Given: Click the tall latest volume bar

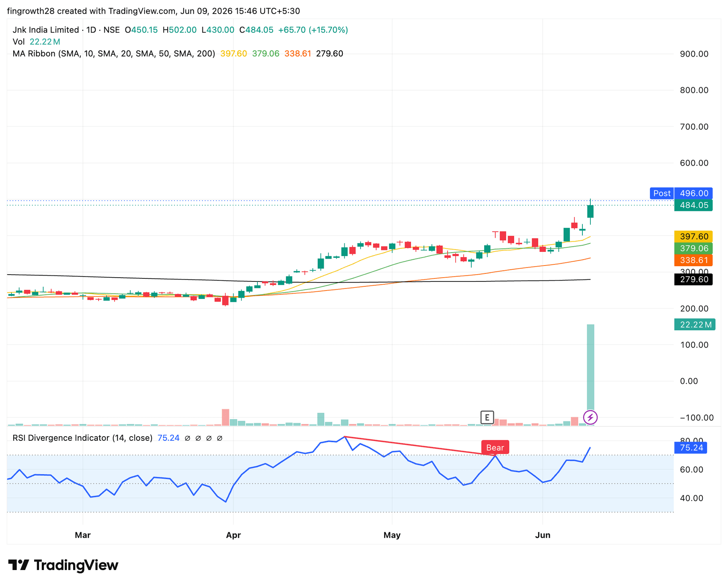Looking at the screenshot, I should click(x=590, y=375).
